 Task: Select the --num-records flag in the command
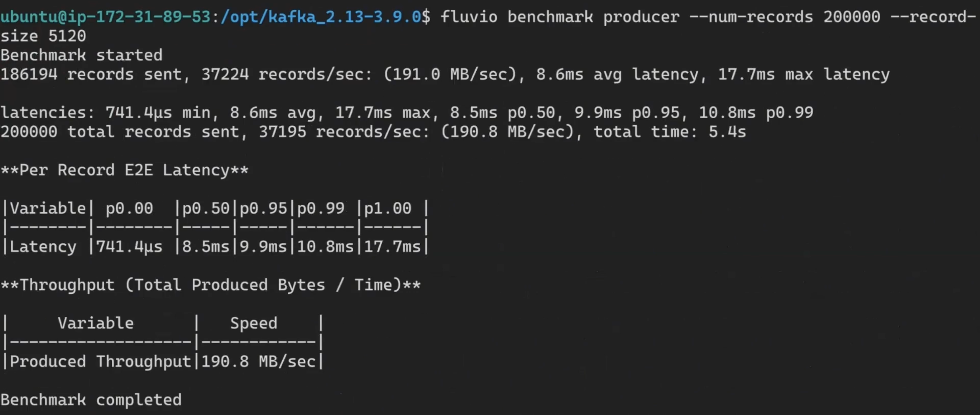[751, 17]
